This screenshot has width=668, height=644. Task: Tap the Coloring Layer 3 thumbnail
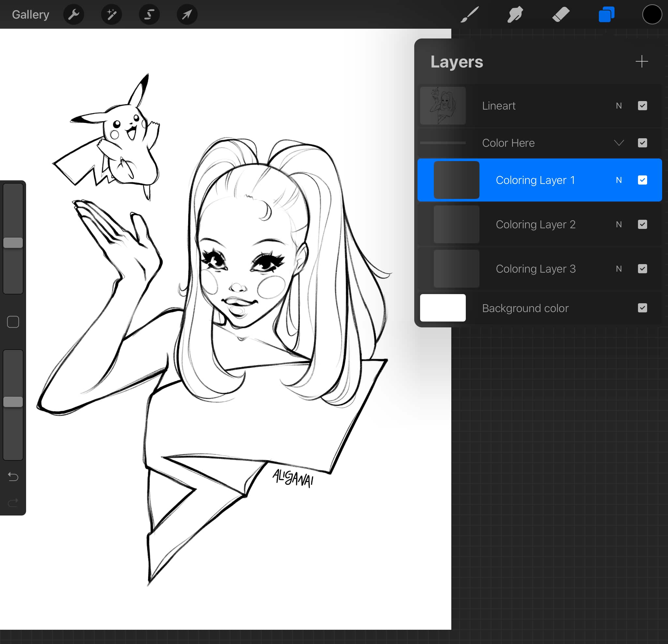[456, 268]
